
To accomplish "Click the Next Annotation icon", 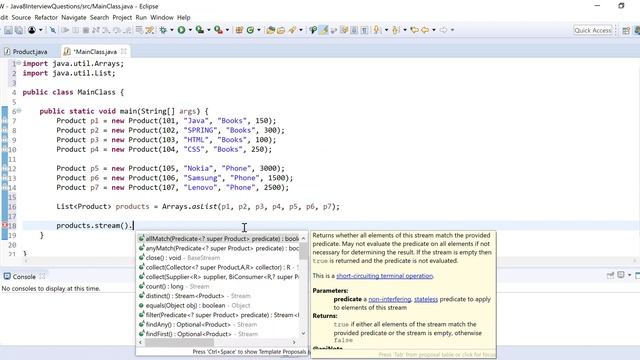I will pyautogui.click(x=377, y=30).
